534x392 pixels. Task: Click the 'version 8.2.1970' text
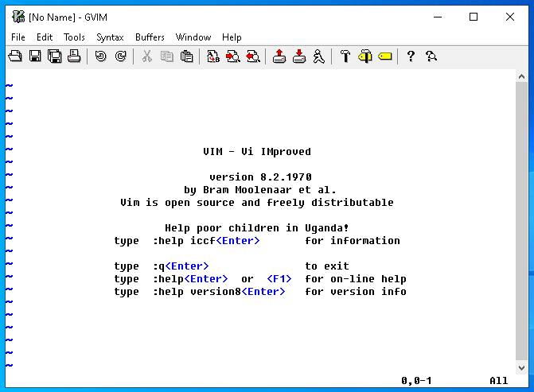[260, 177]
